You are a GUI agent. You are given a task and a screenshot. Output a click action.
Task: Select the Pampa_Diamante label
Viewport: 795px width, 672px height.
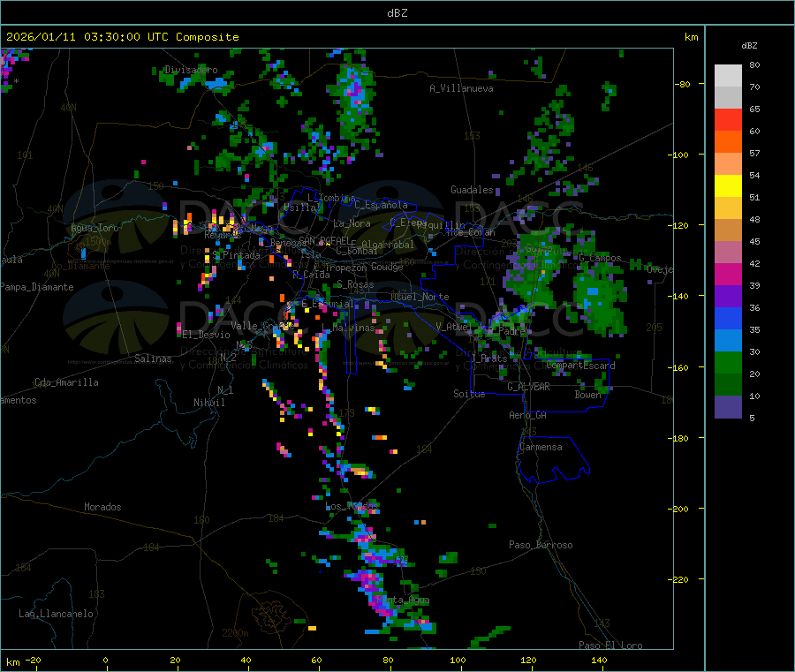(x=37, y=287)
